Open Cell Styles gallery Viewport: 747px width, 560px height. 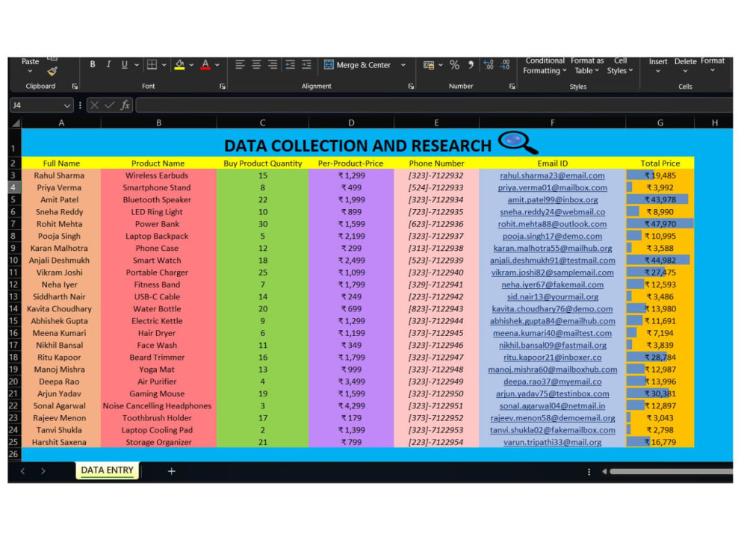(620, 66)
